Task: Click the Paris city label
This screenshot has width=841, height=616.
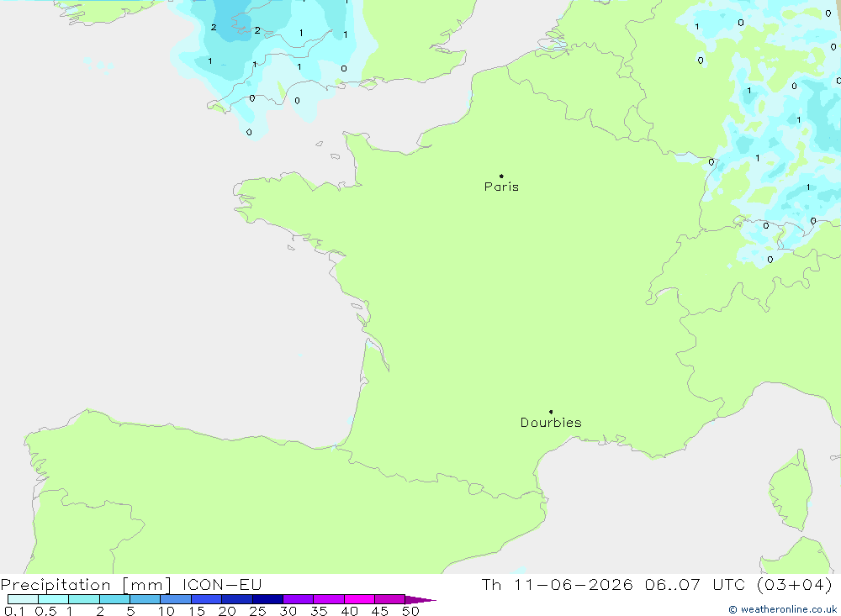Action: [501, 187]
